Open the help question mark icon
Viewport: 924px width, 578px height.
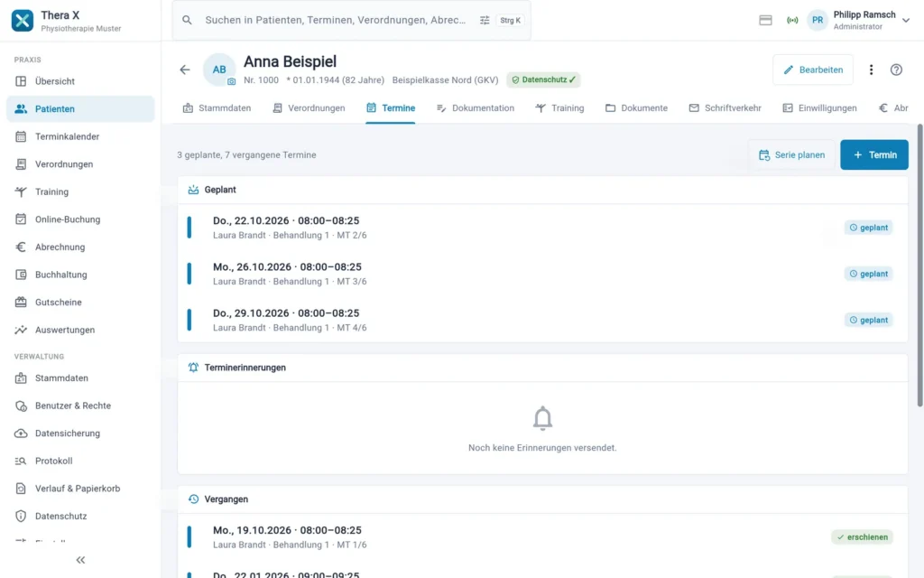896,70
